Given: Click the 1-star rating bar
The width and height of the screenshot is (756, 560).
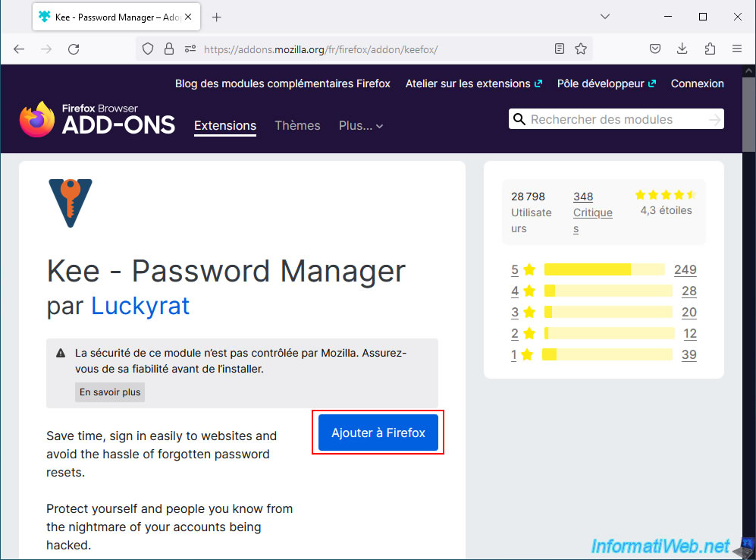Looking at the screenshot, I should tap(607, 354).
